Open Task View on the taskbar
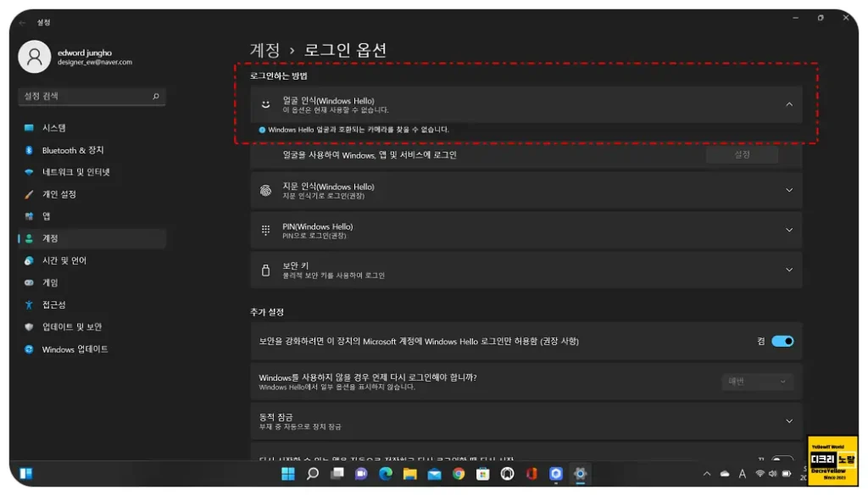 coord(337,474)
